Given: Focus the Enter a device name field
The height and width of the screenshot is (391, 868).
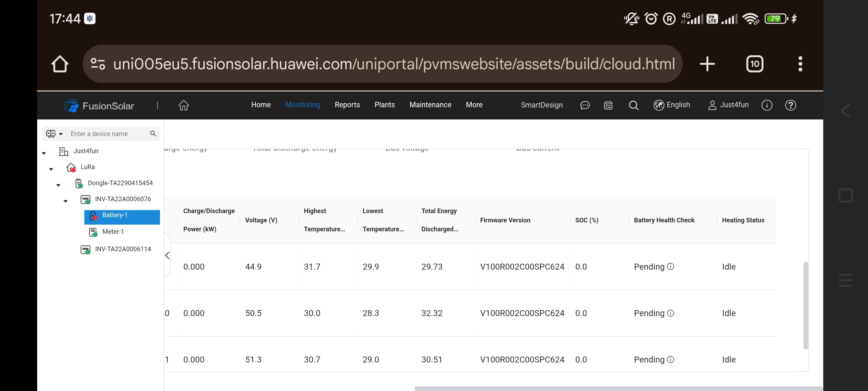Looking at the screenshot, I should pyautogui.click(x=108, y=134).
